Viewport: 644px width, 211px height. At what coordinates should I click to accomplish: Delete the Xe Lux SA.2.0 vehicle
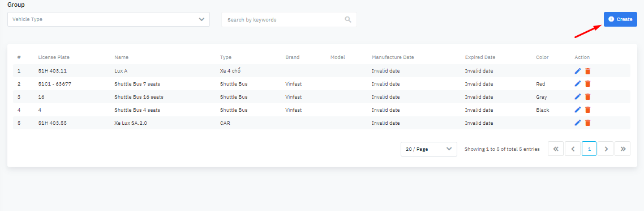click(588, 123)
